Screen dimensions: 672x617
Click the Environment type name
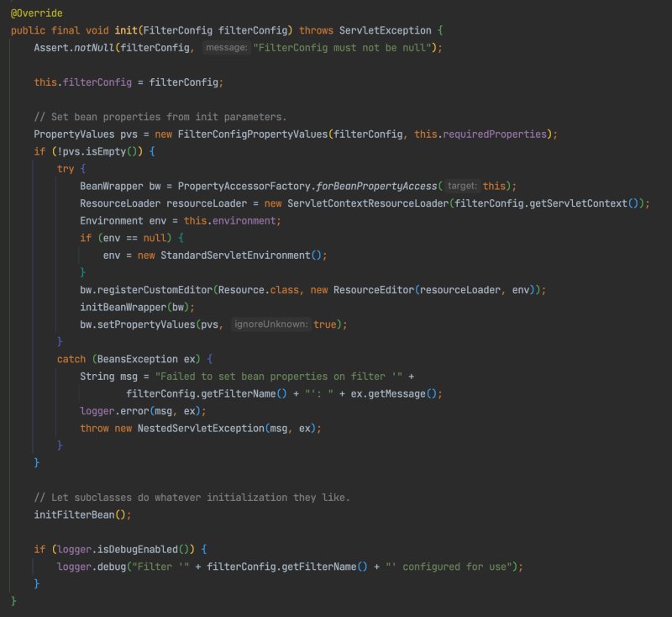pos(112,221)
